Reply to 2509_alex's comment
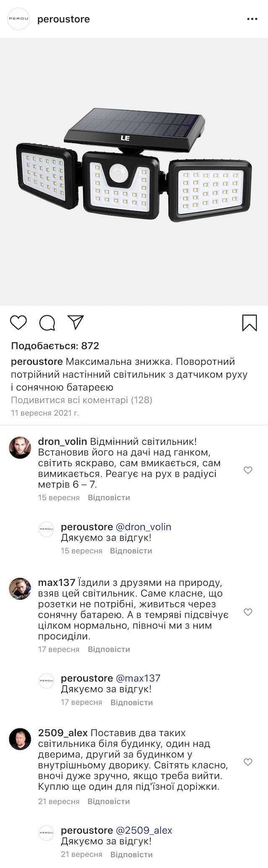The image size is (268, 868). pyautogui.click(x=109, y=801)
